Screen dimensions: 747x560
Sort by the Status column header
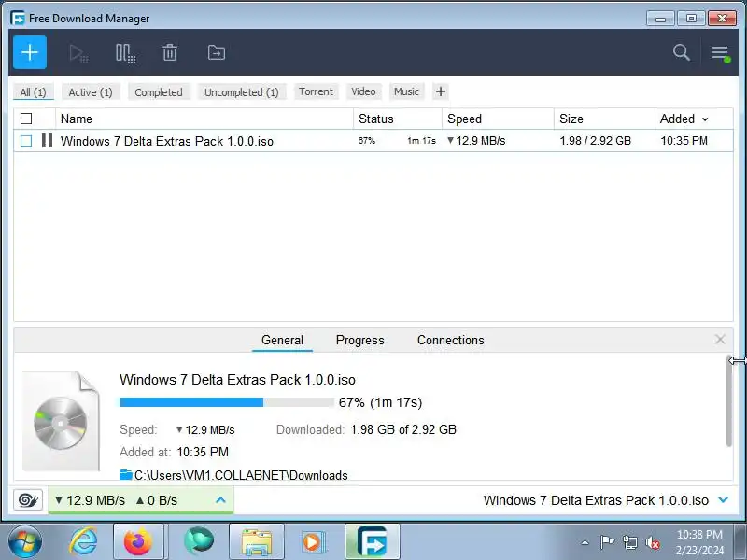tap(398, 119)
